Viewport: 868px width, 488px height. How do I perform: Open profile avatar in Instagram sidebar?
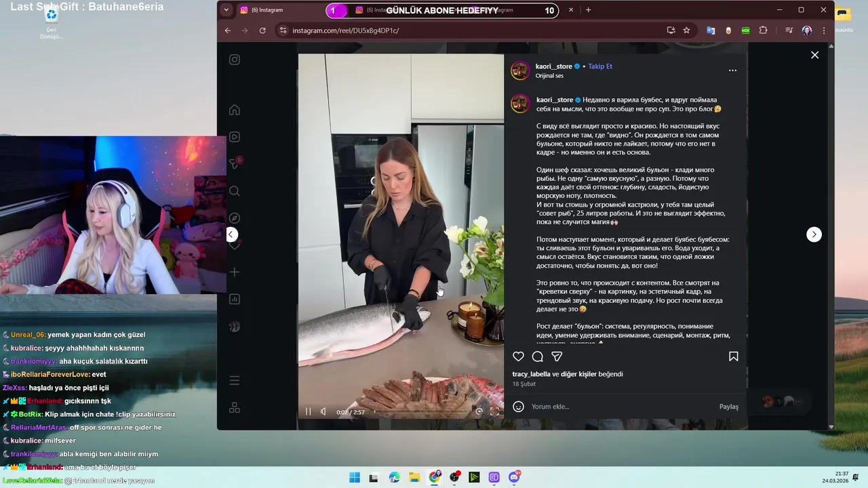click(235, 326)
